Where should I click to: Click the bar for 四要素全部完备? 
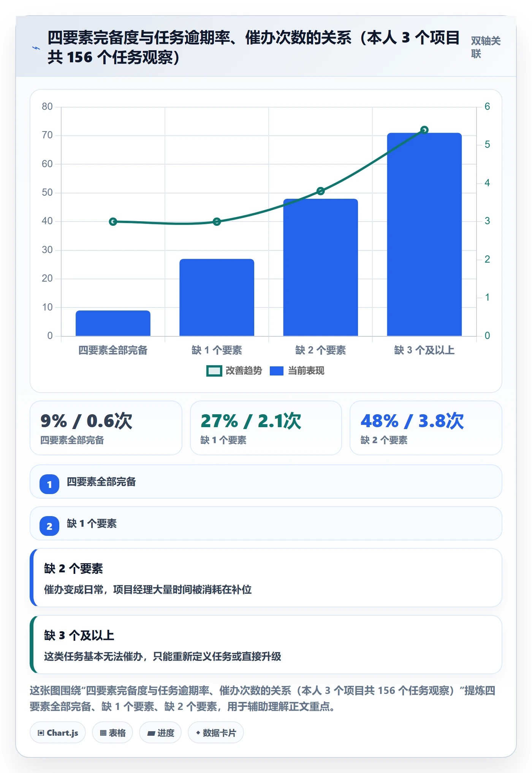pyautogui.click(x=113, y=323)
